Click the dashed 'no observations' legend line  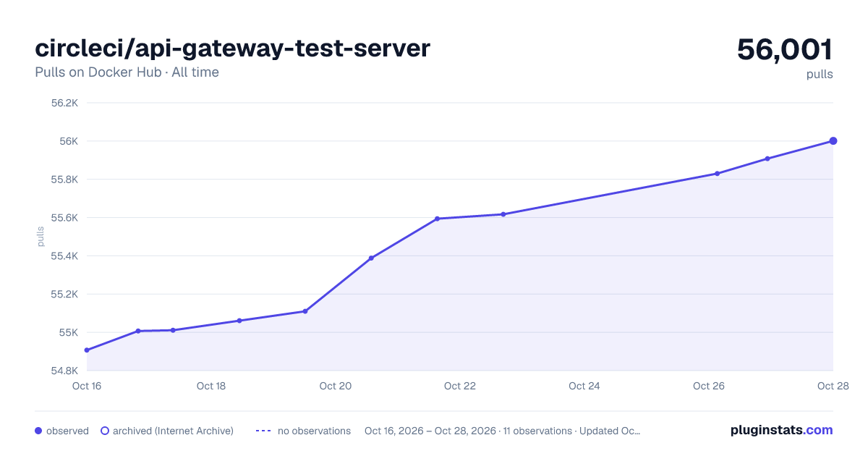263,431
